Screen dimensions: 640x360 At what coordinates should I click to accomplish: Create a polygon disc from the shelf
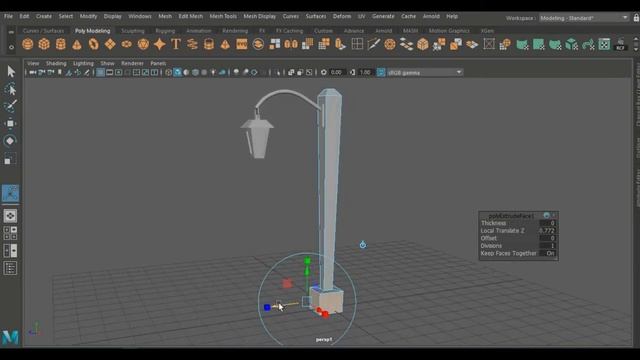[127, 44]
